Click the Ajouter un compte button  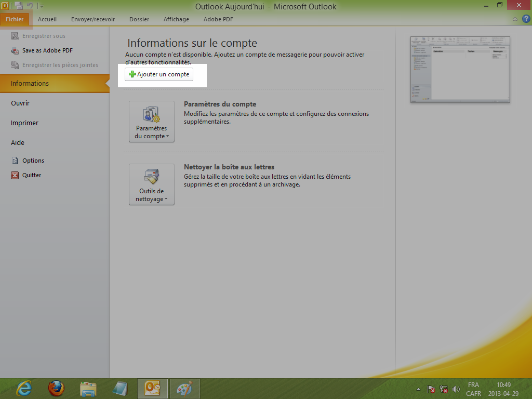pos(159,74)
